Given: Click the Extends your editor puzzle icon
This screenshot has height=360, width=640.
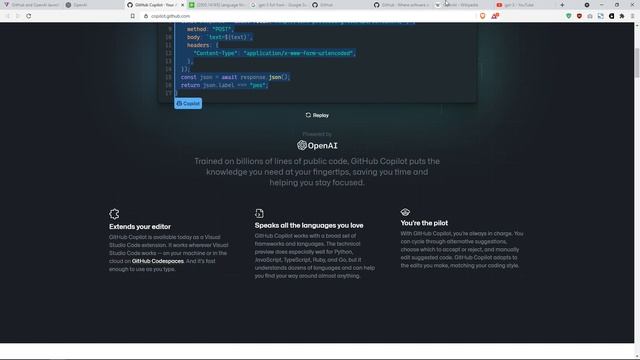Looking at the screenshot, I should 114,214.
